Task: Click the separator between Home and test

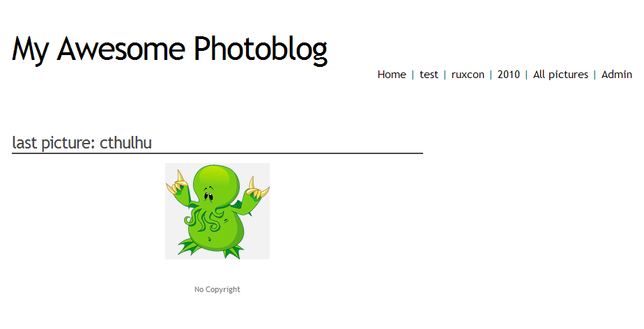Action: point(413,75)
